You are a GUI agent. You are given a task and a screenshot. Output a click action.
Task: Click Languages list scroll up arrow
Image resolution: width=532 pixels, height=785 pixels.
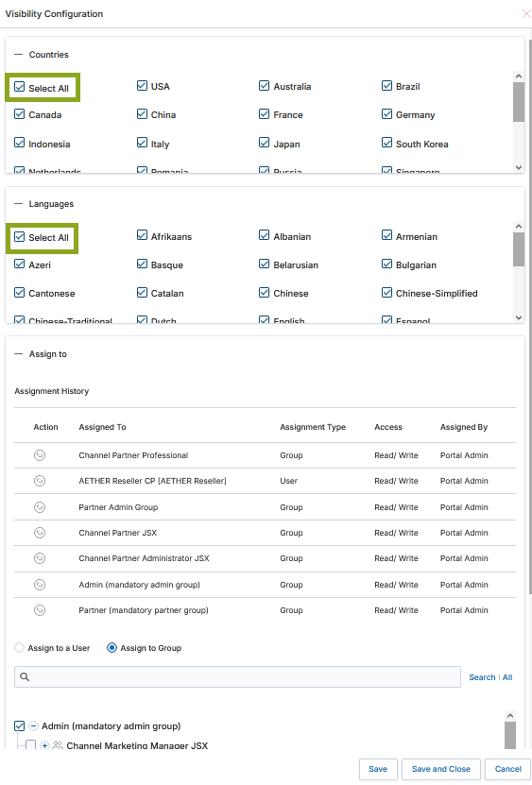pyautogui.click(x=519, y=227)
